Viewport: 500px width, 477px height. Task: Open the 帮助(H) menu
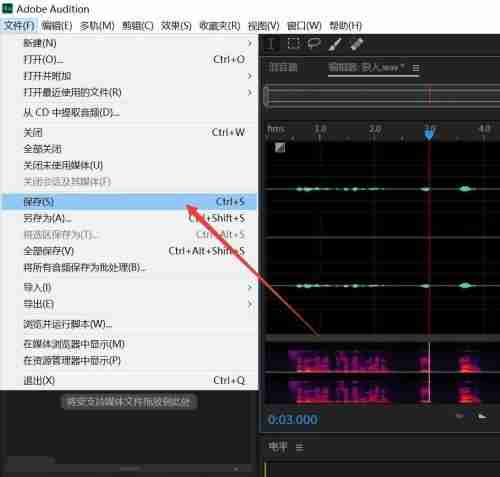tap(345, 26)
